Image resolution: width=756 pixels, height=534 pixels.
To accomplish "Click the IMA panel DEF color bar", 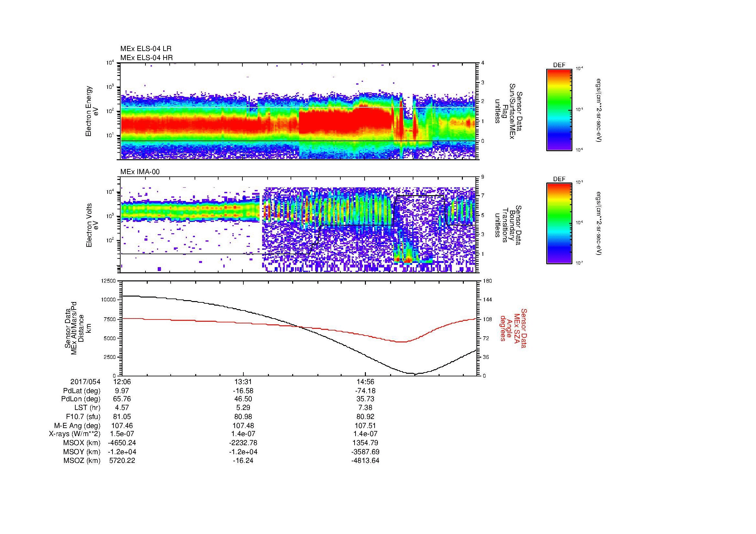I will 559,224.
